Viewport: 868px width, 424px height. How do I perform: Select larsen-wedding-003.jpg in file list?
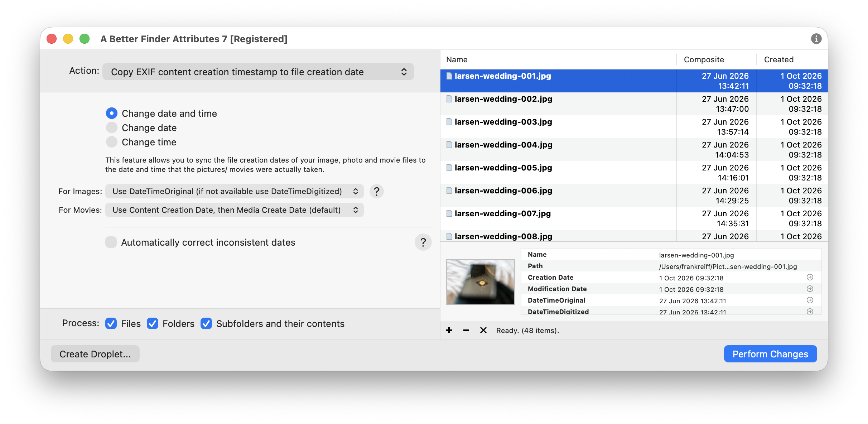[x=634, y=127]
